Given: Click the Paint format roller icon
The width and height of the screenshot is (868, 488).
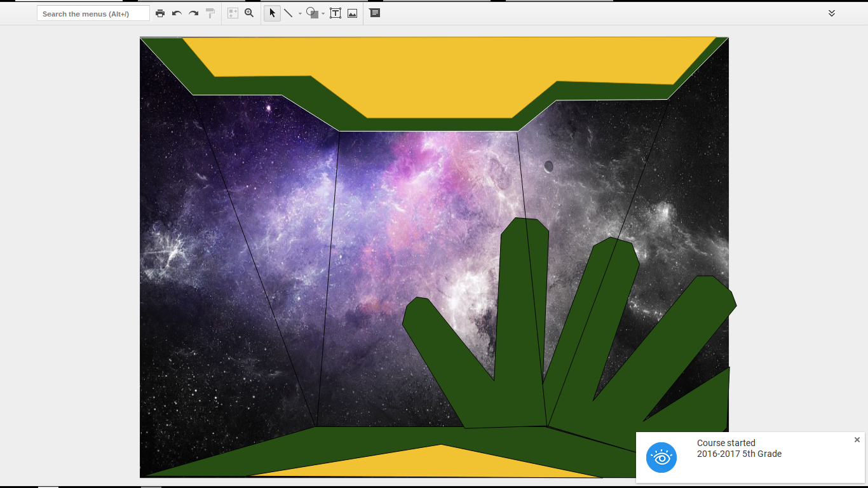Looking at the screenshot, I should pyautogui.click(x=210, y=13).
